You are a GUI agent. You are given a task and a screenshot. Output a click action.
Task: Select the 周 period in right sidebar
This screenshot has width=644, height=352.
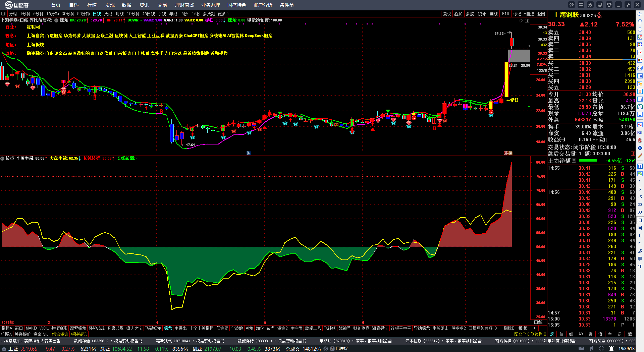pos(640,228)
